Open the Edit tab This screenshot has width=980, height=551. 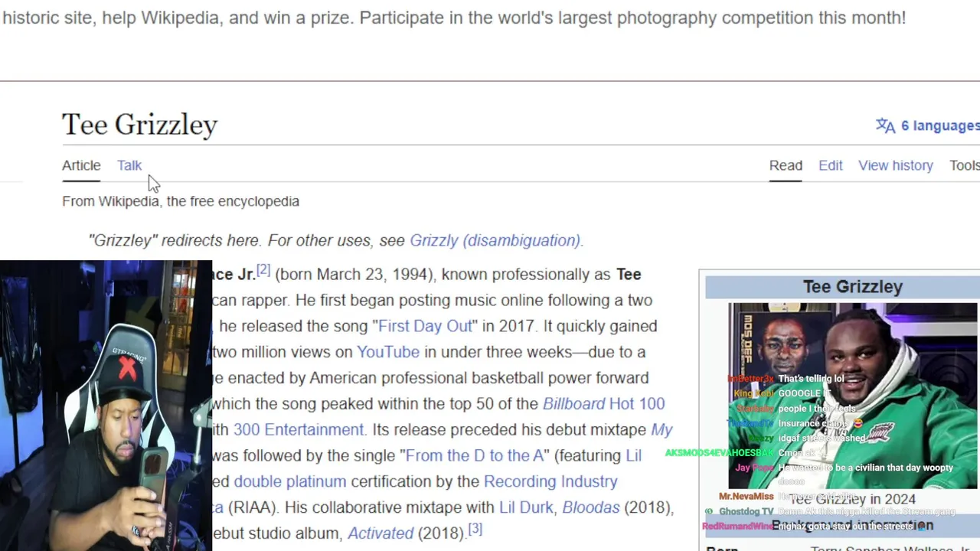[x=831, y=165]
